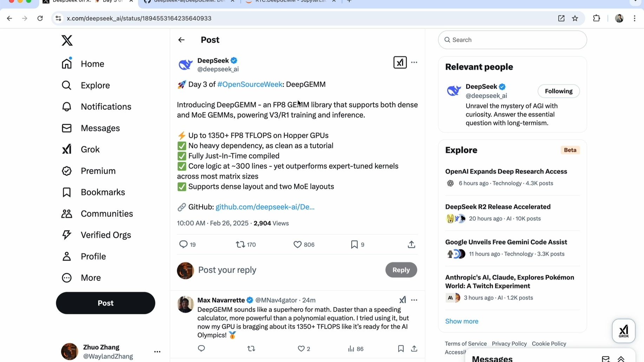
Task: Go back using the Post back arrow
Action: pos(181,40)
